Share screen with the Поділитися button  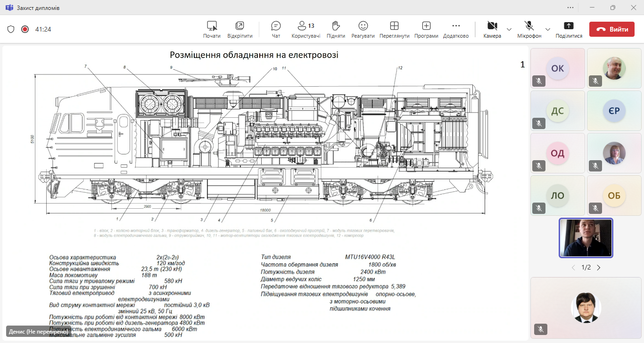point(569,29)
